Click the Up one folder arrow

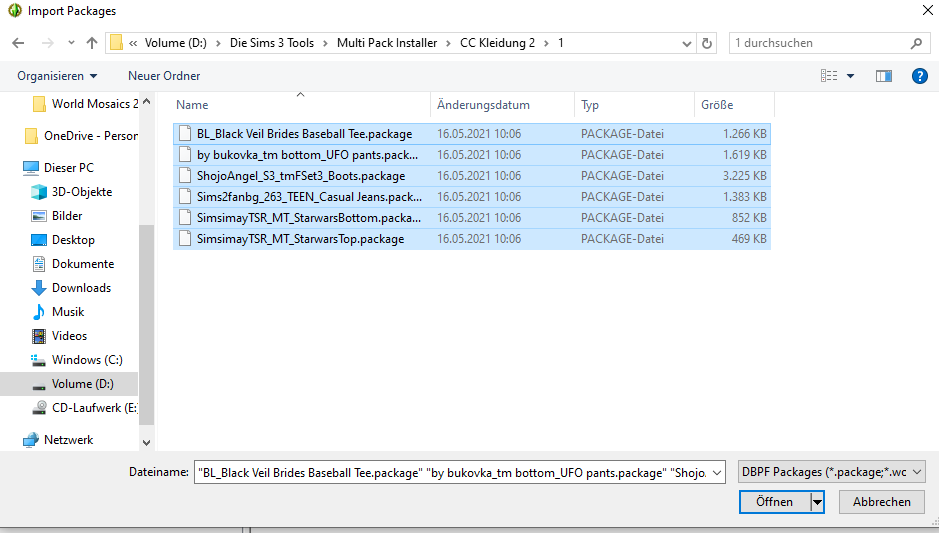[x=92, y=44]
